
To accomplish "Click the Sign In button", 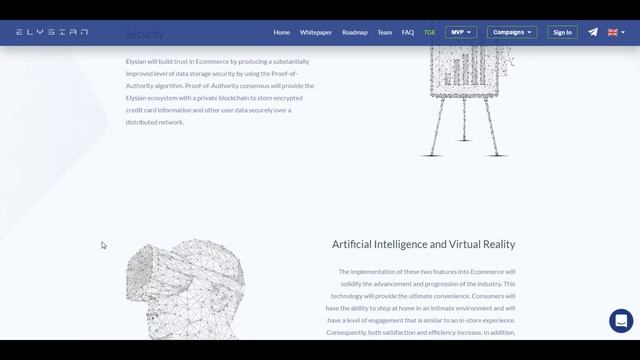I will (562, 32).
